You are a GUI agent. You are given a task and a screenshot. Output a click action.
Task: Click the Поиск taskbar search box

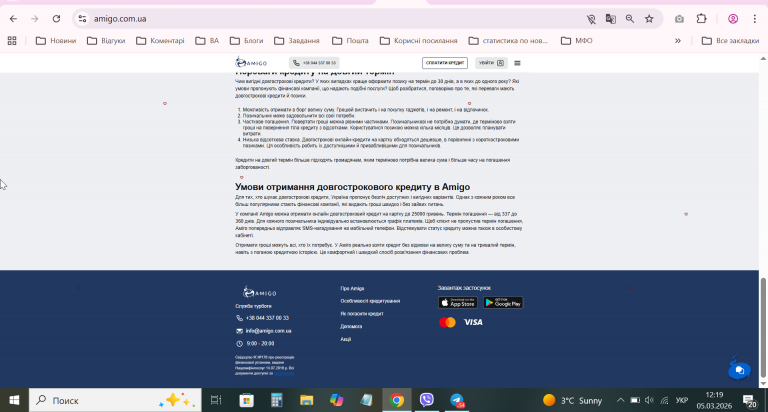coord(115,400)
